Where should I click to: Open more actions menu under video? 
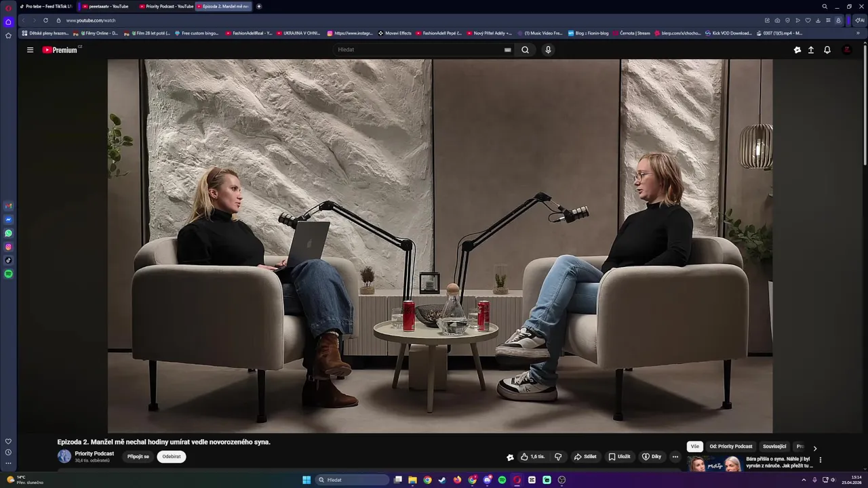675,457
